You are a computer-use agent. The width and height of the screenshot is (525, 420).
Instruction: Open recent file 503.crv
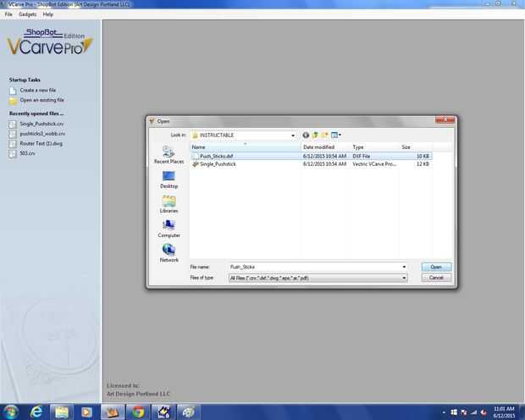(x=27, y=153)
